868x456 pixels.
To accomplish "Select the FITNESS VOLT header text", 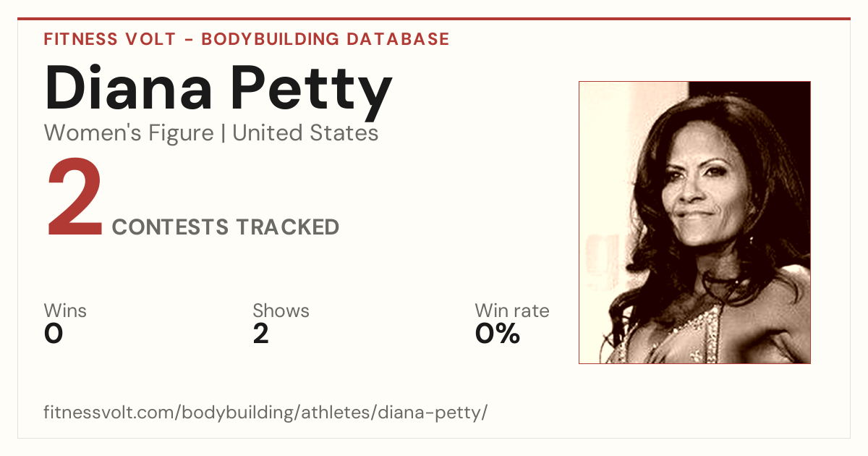I will tap(109, 39).
